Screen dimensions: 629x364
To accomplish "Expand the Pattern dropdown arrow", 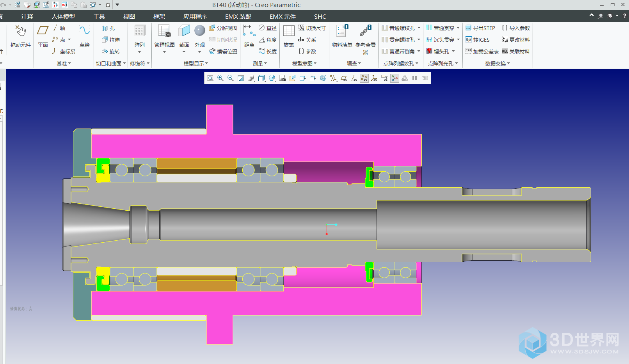I will (139, 52).
